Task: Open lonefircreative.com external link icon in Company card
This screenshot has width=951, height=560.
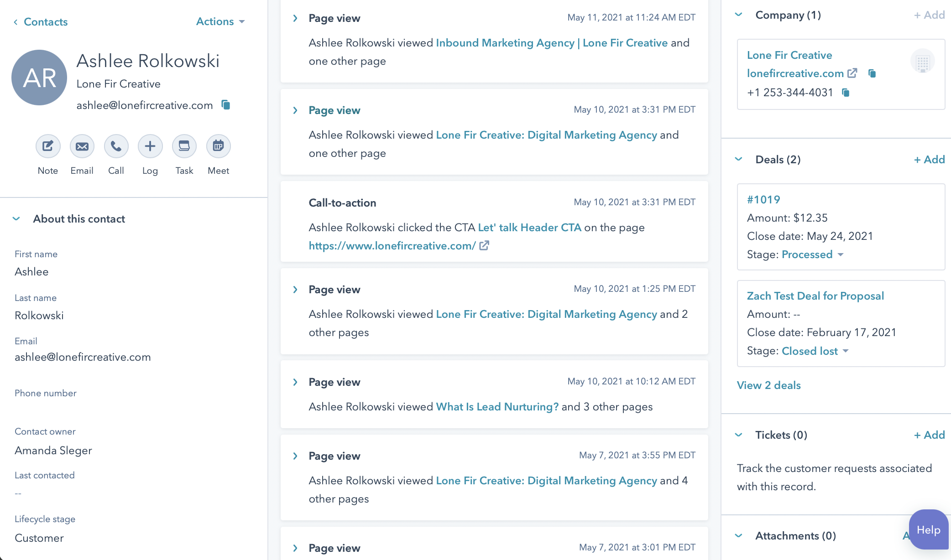Action: tap(852, 73)
